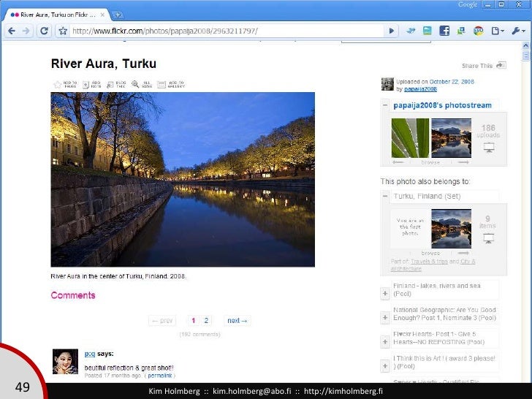This screenshot has width=532, height=399.
Task: Expand the National Geographic pool entry
Action: (x=384, y=319)
